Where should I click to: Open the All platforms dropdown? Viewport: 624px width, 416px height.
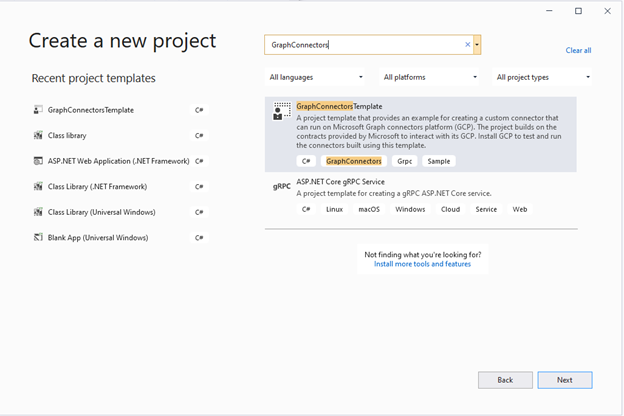430,77
